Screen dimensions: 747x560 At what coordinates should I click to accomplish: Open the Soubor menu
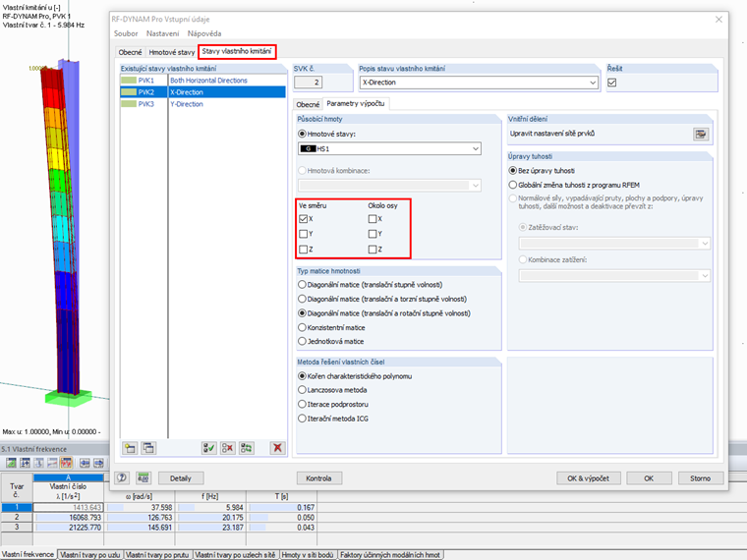click(126, 33)
